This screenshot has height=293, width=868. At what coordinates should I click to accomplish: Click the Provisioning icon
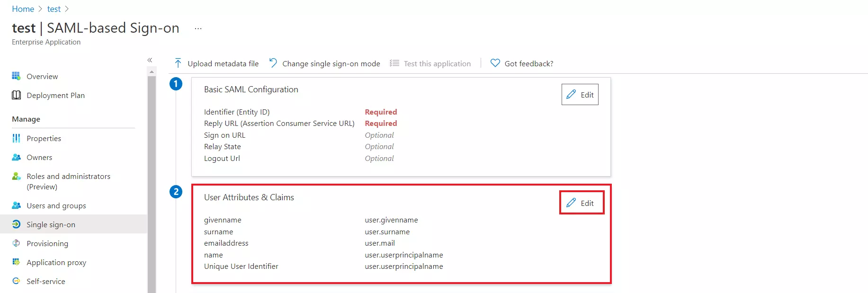[16, 243]
